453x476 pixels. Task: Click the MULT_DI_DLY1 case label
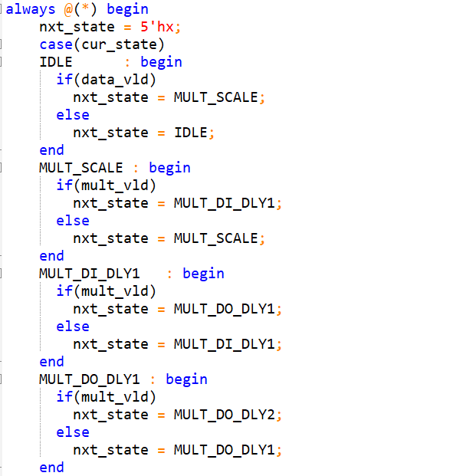[89, 274]
